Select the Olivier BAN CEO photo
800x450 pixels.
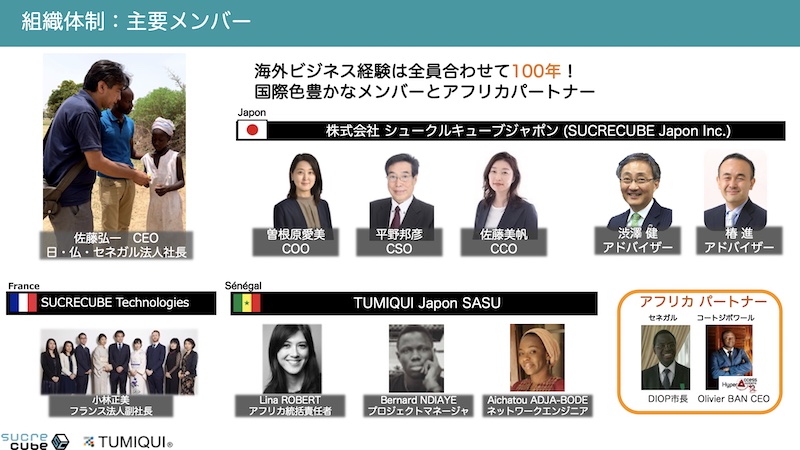[730, 358]
